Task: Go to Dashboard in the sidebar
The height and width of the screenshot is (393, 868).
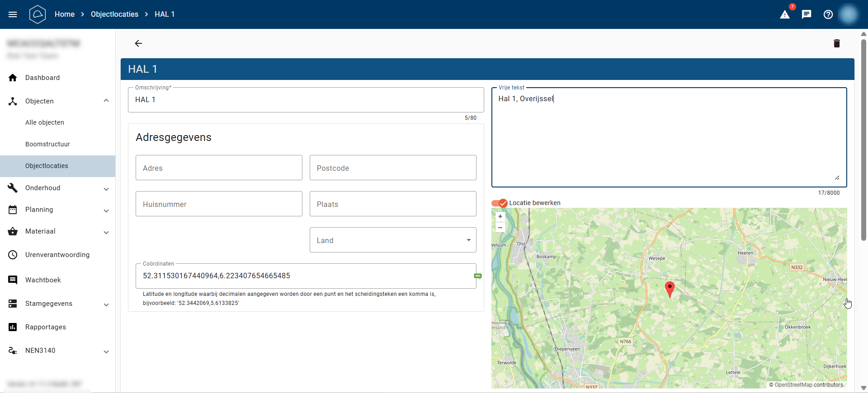Action: (x=42, y=78)
